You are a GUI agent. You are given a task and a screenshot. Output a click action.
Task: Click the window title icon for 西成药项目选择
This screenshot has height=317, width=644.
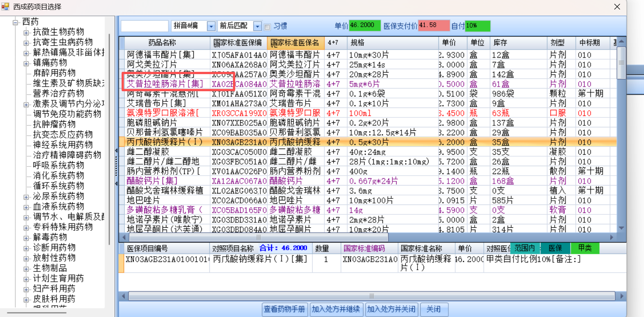[x=5, y=6]
